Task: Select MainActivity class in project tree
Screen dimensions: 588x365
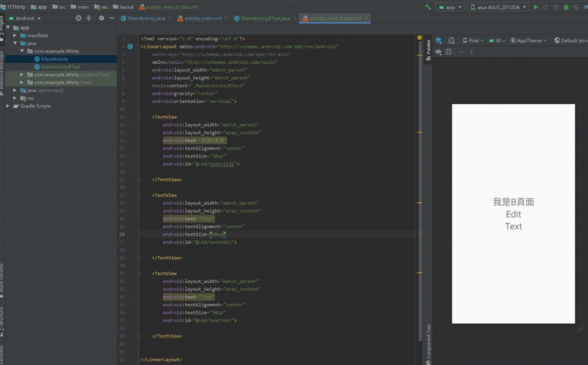Action: [55, 59]
